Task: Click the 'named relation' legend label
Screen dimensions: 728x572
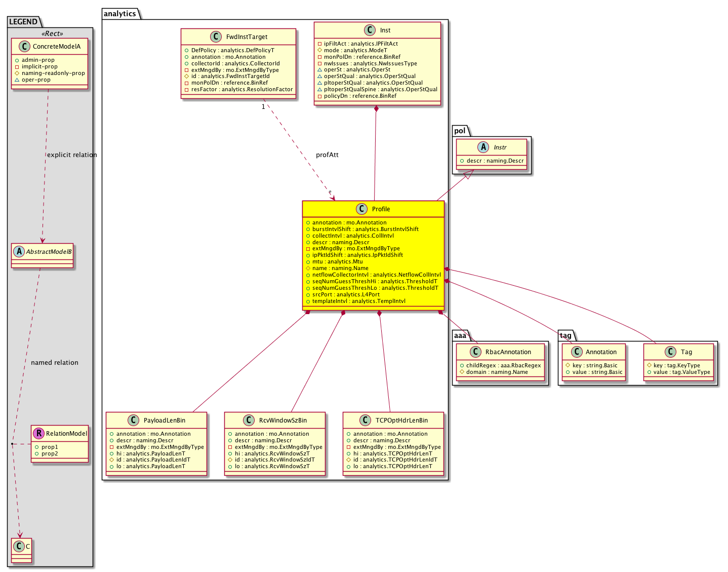Action: click(55, 363)
